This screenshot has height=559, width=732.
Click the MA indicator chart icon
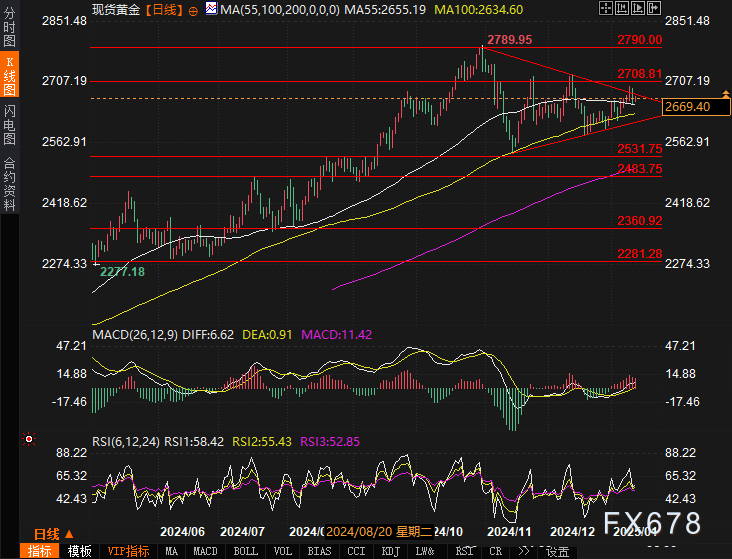(211, 8)
